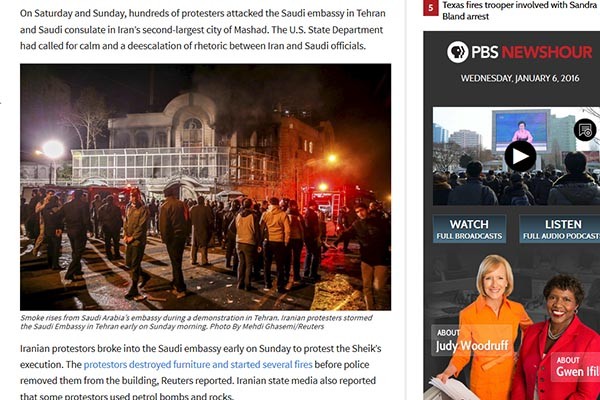Click the photo caption credit text
The image size is (600, 400).
point(196,322)
